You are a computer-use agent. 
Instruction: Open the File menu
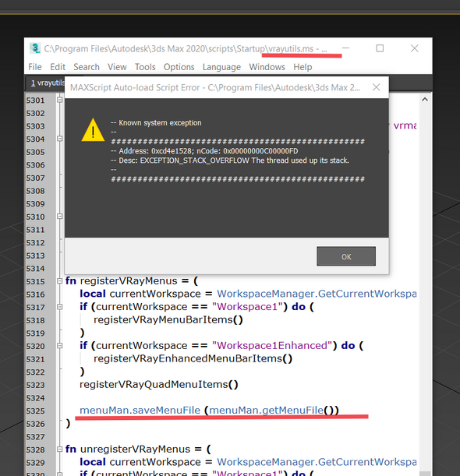[x=35, y=67]
